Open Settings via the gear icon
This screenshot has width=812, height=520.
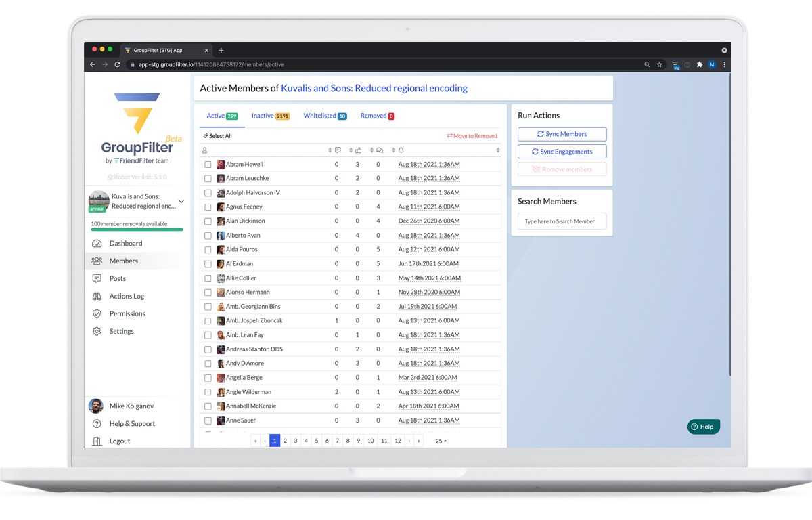click(97, 331)
